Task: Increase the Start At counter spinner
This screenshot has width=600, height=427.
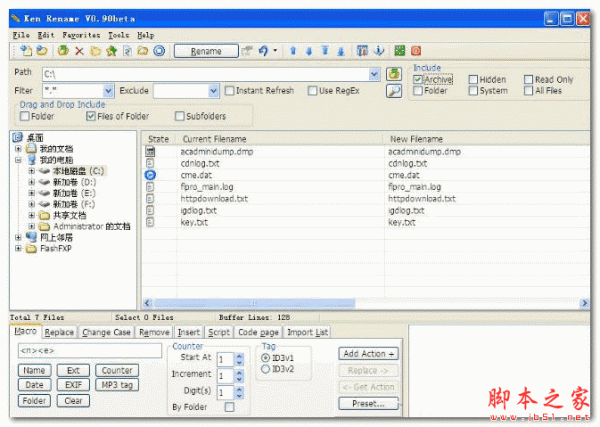Action: click(x=240, y=356)
